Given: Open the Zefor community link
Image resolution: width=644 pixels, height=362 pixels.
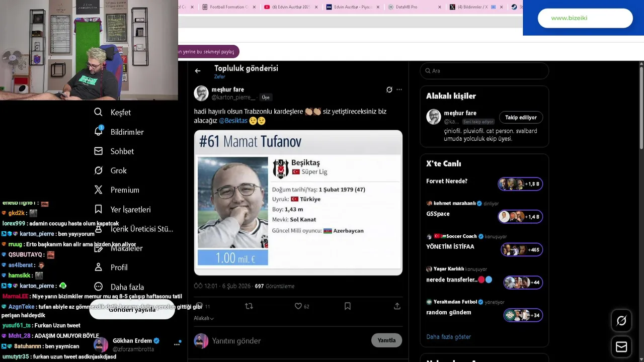Looking at the screenshot, I should (x=219, y=77).
